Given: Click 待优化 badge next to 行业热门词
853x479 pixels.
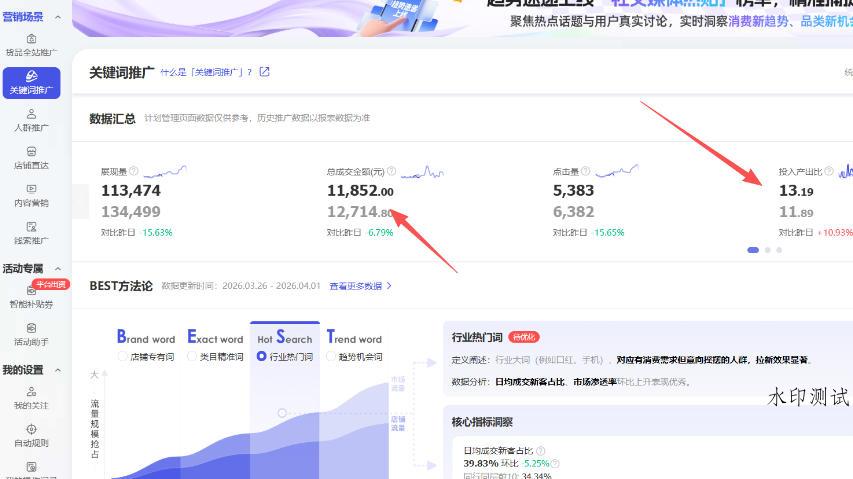Looking at the screenshot, I should (523, 338).
